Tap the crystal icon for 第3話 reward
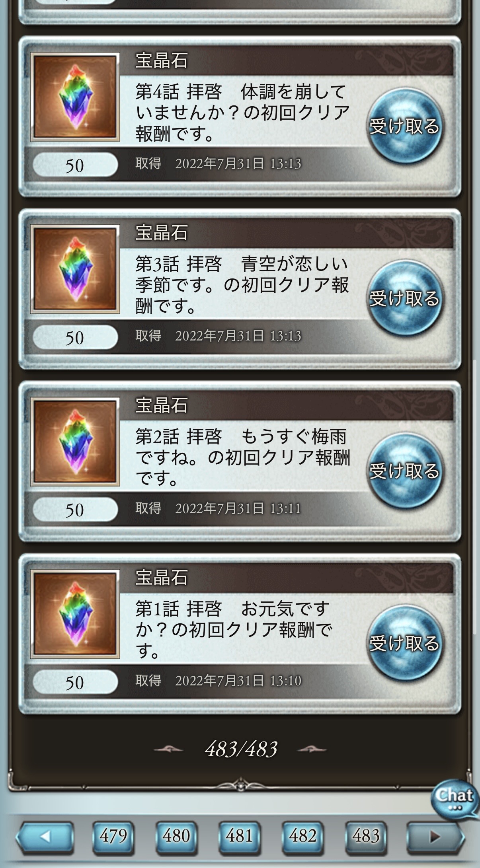The image size is (480, 868). click(x=75, y=269)
